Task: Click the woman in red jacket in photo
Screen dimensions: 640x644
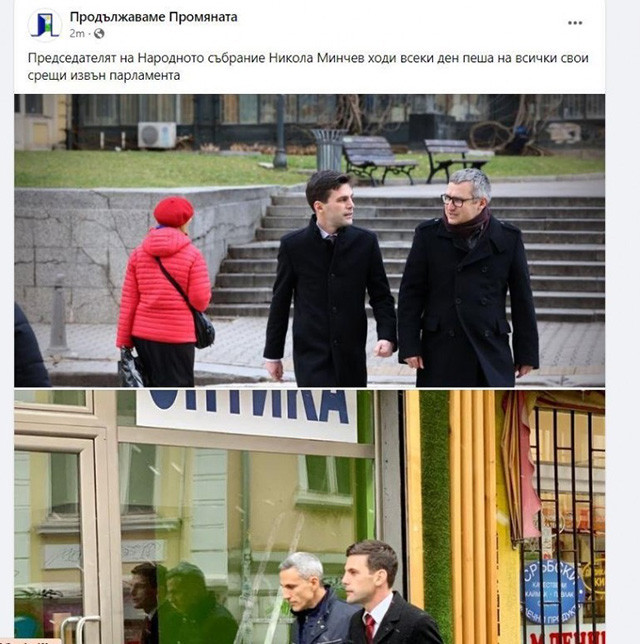Action: pyautogui.click(x=164, y=292)
